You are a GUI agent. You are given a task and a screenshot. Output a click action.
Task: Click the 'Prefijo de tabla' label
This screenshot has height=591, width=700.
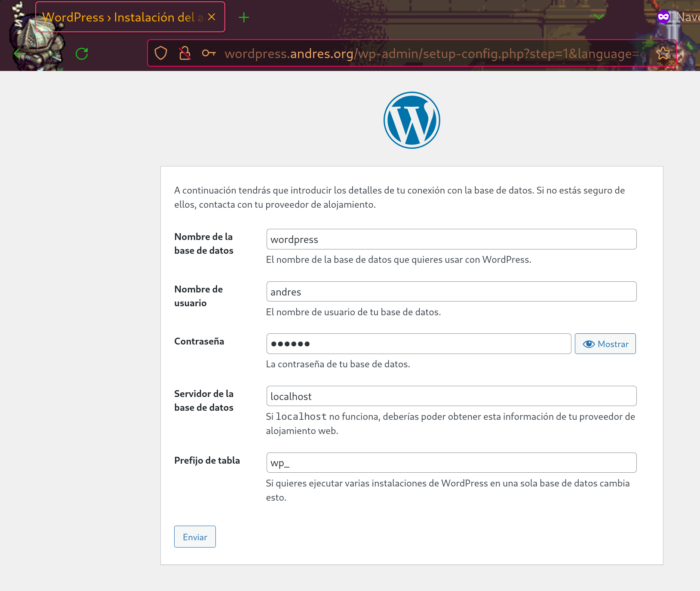(x=207, y=460)
